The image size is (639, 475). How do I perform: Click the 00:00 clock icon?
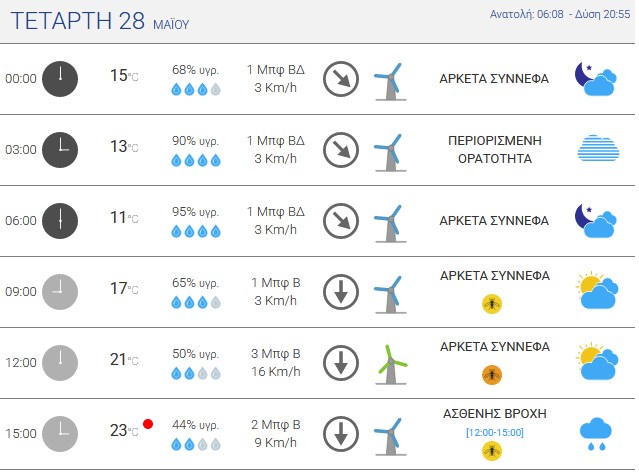click(x=60, y=79)
